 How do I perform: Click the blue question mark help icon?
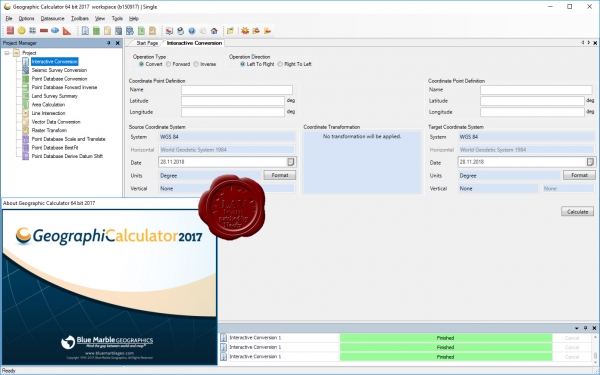point(192,31)
